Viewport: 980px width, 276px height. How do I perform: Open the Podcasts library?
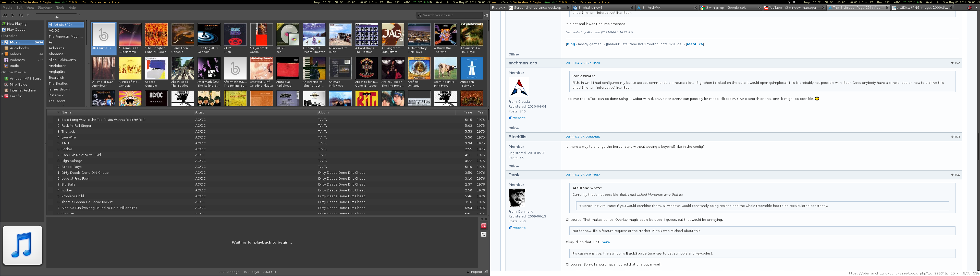pyautogui.click(x=22, y=60)
